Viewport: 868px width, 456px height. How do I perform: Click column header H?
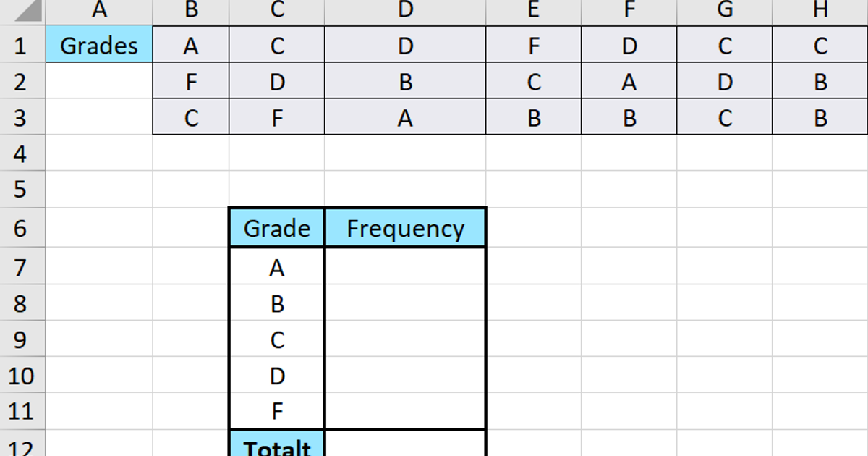pos(820,10)
